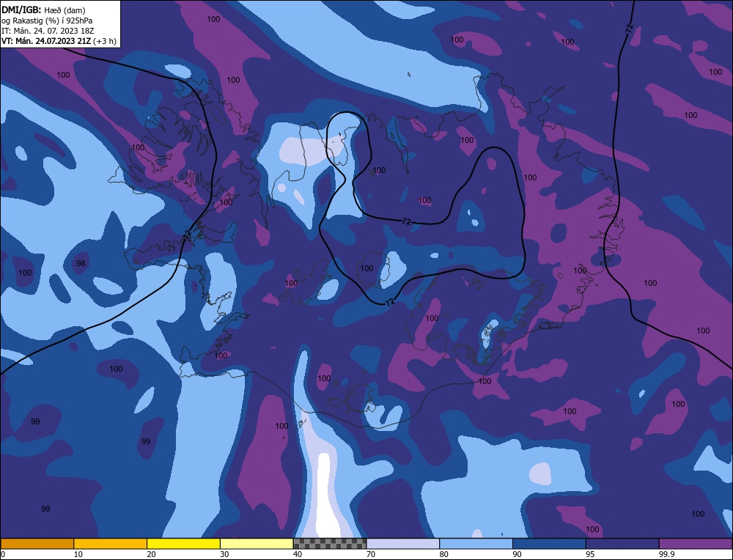Viewport: 733px width, 560px height.
Task: Click the light blue 80–90 legend swatch
Action: click(476, 543)
